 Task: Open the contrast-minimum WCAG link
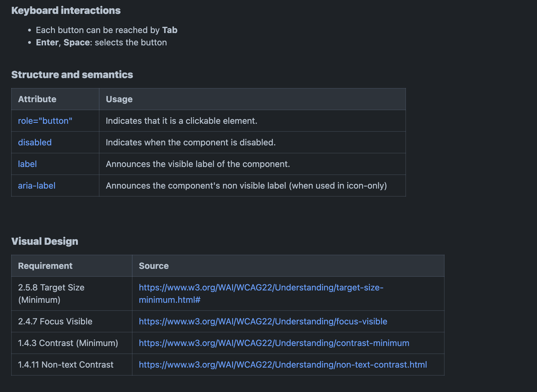coord(274,343)
